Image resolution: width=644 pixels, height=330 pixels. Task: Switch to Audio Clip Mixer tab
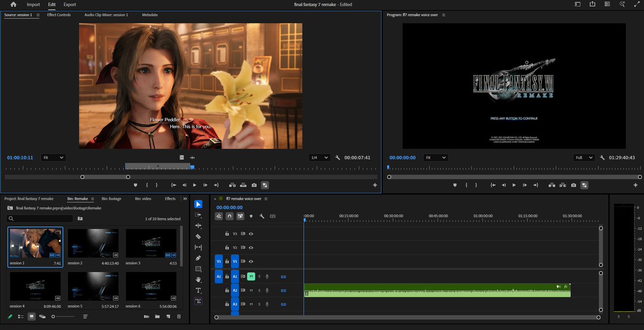click(x=106, y=15)
